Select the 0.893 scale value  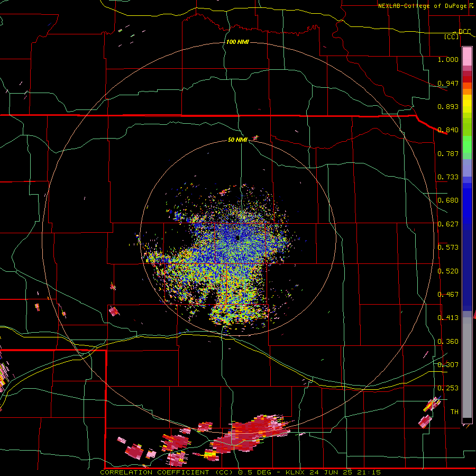448,106
